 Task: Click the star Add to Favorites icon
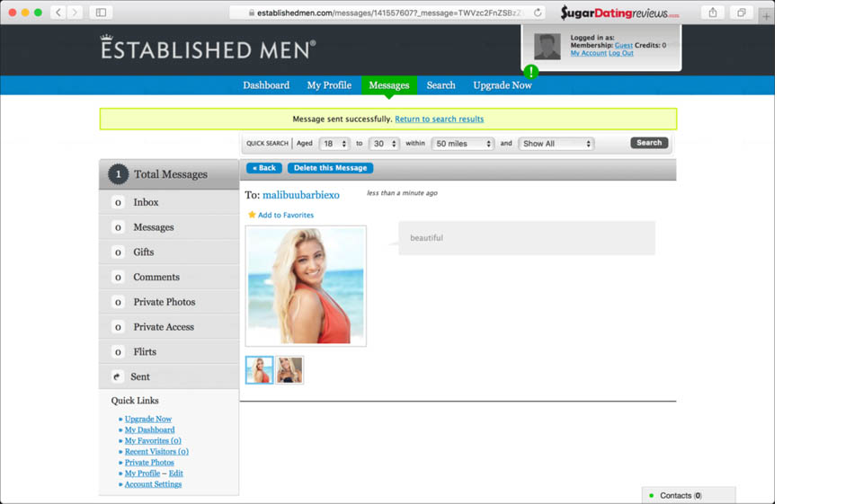click(x=252, y=216)
